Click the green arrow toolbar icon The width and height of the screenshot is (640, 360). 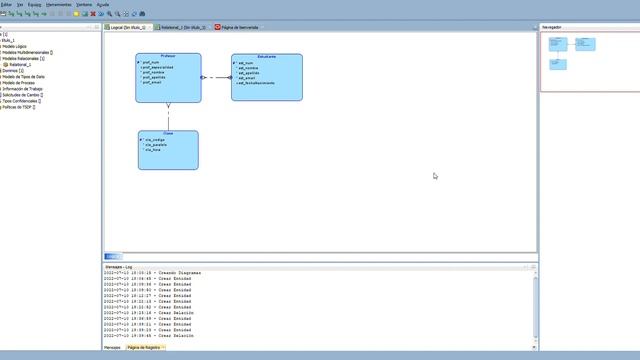[x=44, y=14]
